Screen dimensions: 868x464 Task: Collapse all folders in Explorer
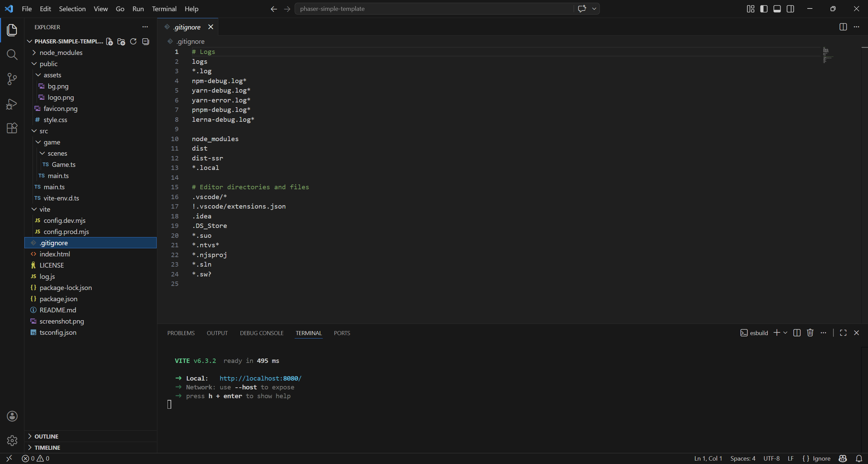[145, 41]
